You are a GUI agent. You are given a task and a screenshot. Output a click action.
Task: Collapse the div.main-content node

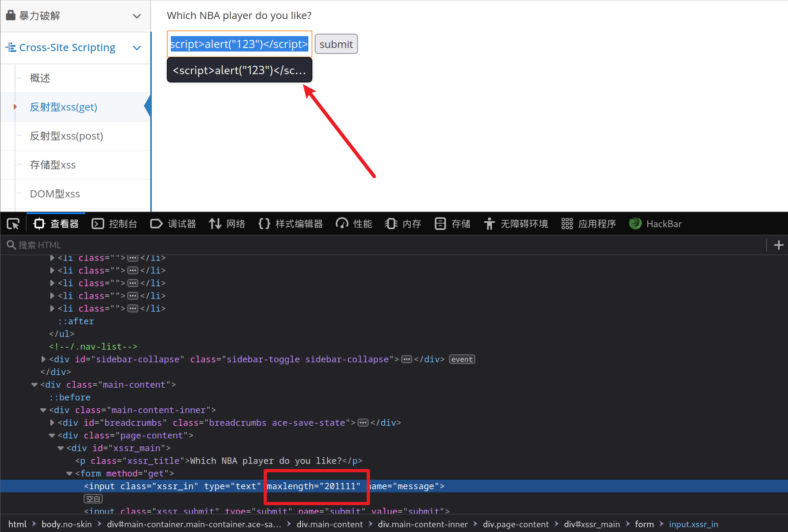click(34, 385)
